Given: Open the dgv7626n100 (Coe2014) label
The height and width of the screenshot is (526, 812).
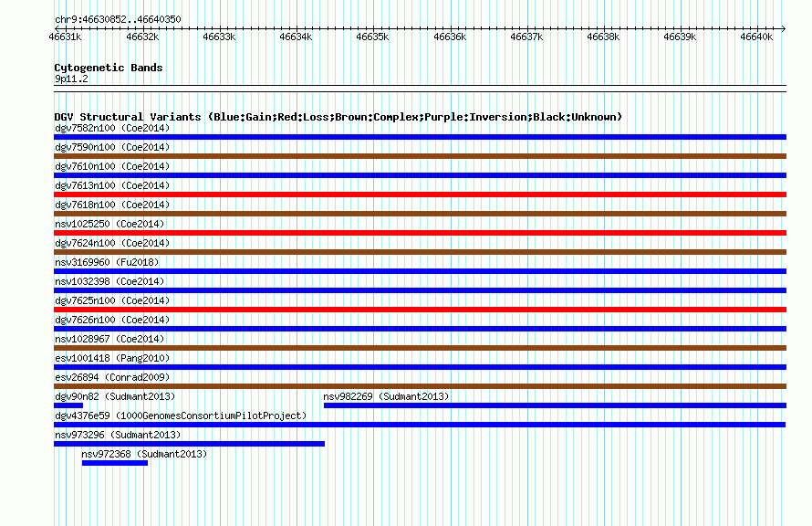Looking at the screenshot, I should (112, 320).
